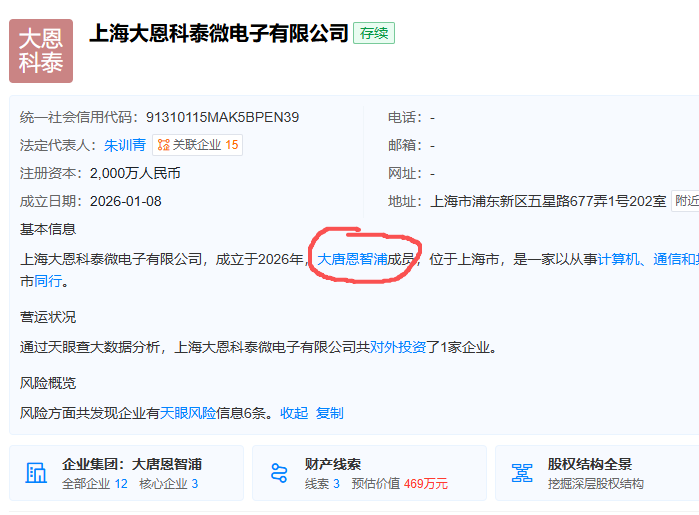The width and height of the screenshot is (699, 515).
Task: Click credit code 91310115MAK5BPEN39
Action: click(222, 117)
